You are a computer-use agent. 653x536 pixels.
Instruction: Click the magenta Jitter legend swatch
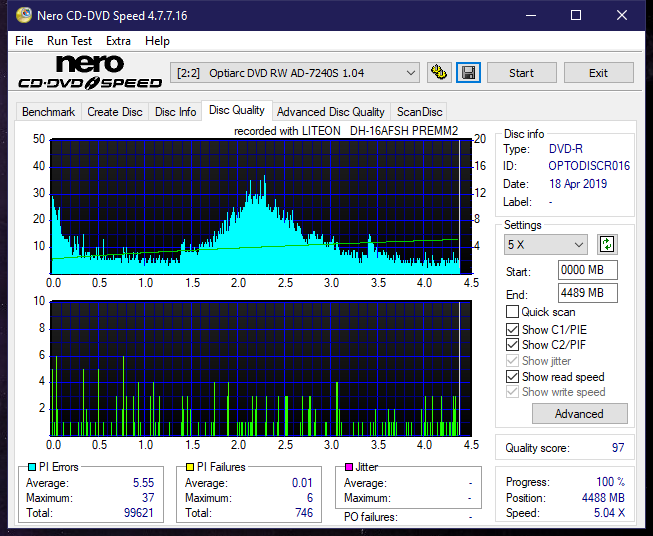point(349,467)
